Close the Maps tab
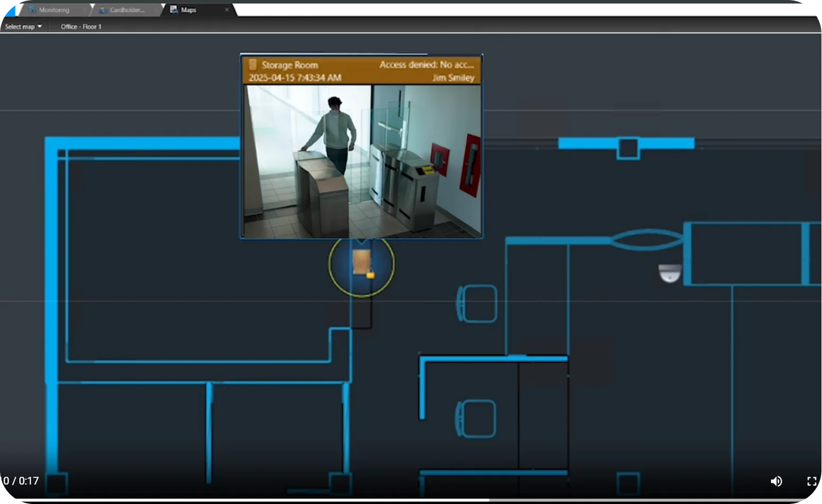 tap(227, 10)
